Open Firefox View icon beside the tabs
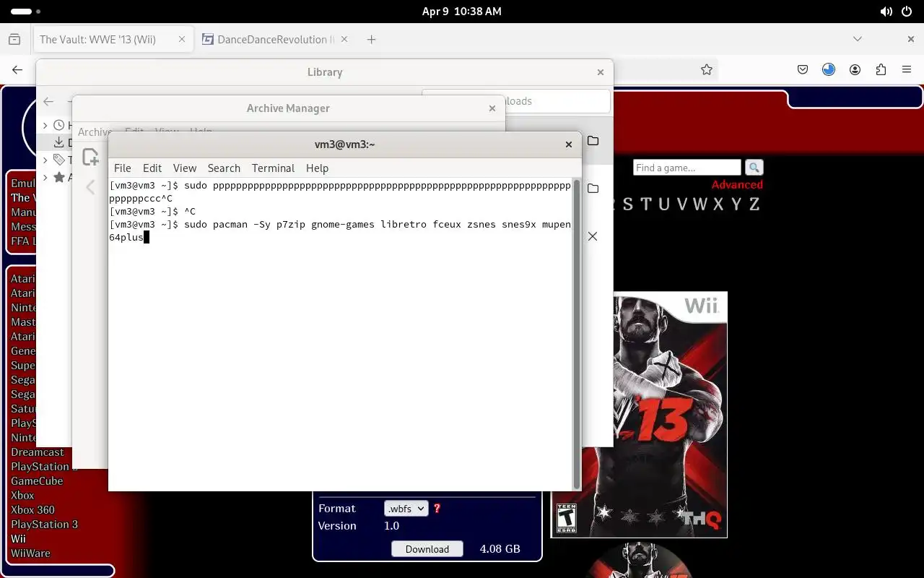This screenshot has width=924, height=578. [x=14, y=39]
